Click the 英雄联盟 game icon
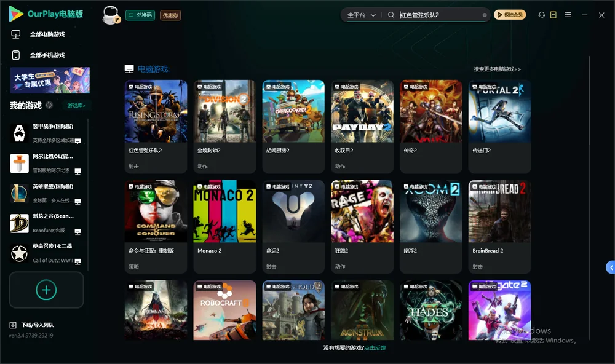Screen dimensions: 615x364 [x=19, y=193]
